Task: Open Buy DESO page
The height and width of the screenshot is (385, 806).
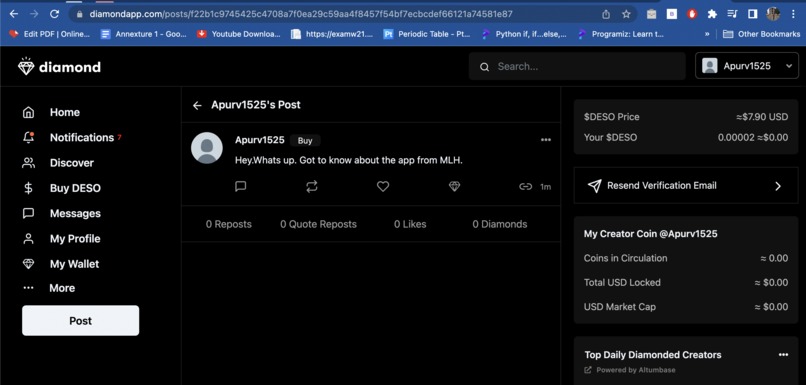Action: coord(75,188)
